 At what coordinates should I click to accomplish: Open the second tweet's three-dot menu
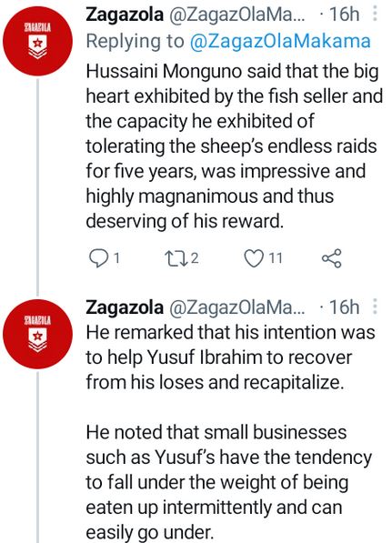tap(375, 307)
